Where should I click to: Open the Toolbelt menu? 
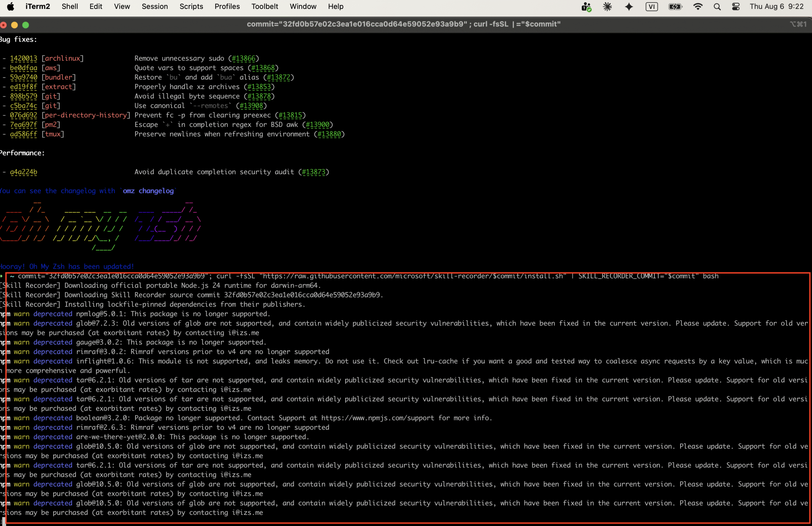(265, 6)
